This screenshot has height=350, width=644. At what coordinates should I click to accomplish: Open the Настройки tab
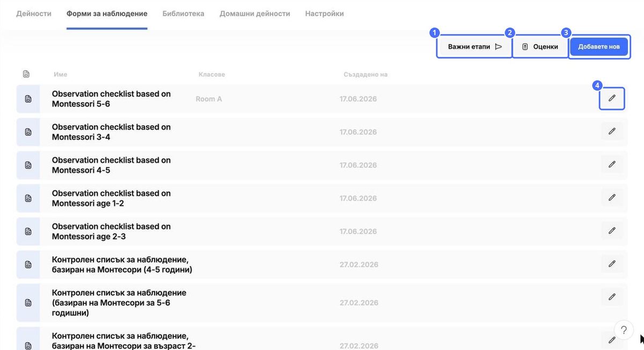325,13
